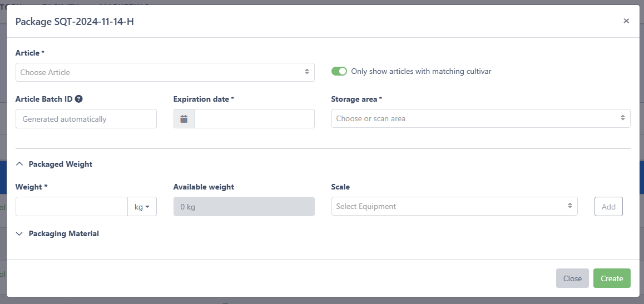Open the Select Equipment scale dropdown
The image size is (644, 304).
(x=454, y=206)
